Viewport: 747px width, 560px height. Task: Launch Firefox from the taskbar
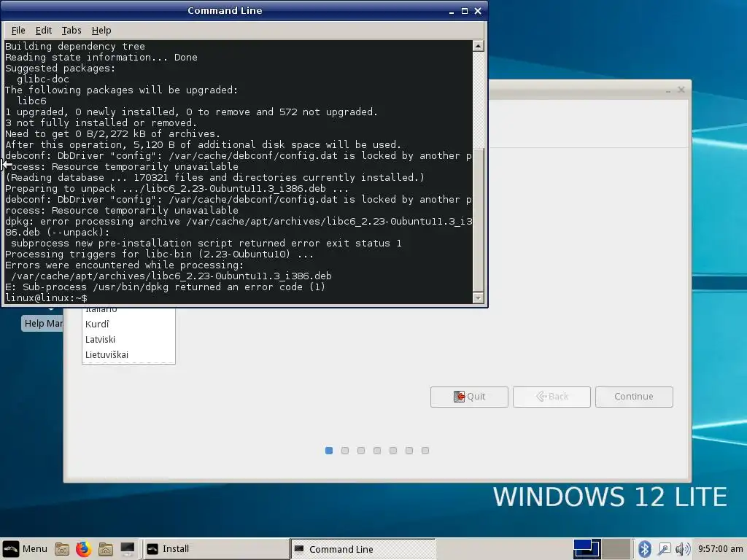click(x=83, y=549)
